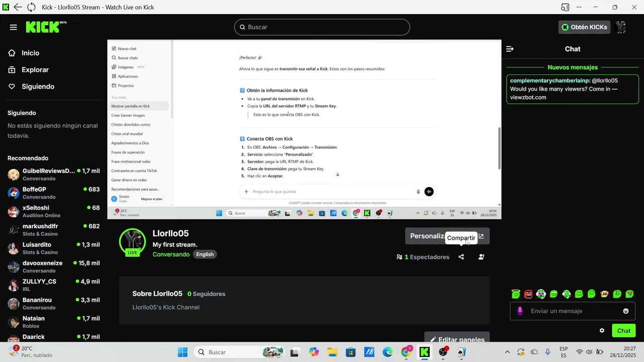Image resolution: width=644 pixels, height=362 pixels.
Task: Click the user icon right of share
Action: tap(481, 257)
